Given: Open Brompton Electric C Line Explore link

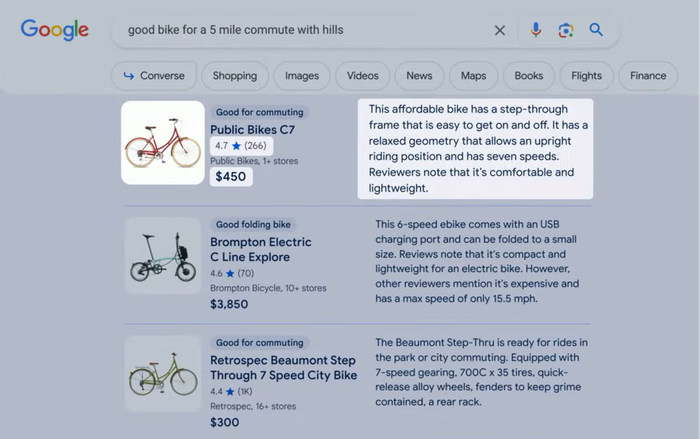Looking at the screenshot, I should [261, 249].
